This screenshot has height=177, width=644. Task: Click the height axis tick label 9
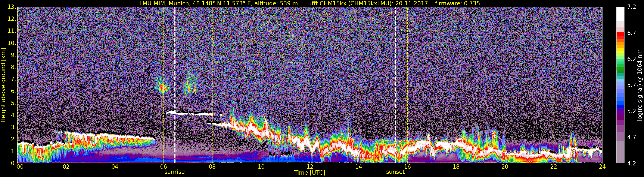[x=13, y=55]
